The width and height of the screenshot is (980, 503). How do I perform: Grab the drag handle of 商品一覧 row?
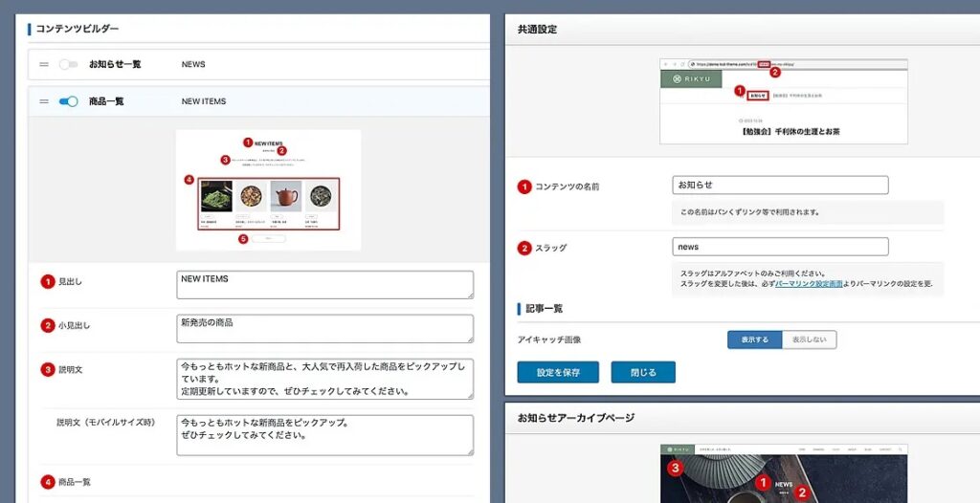click(x=44, y=101)
